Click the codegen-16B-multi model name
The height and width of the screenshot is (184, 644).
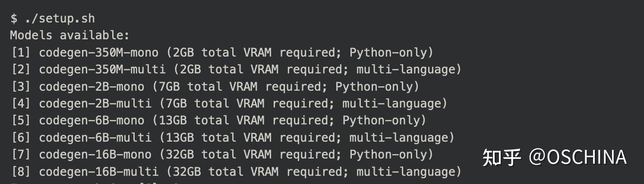coord(98,172)
